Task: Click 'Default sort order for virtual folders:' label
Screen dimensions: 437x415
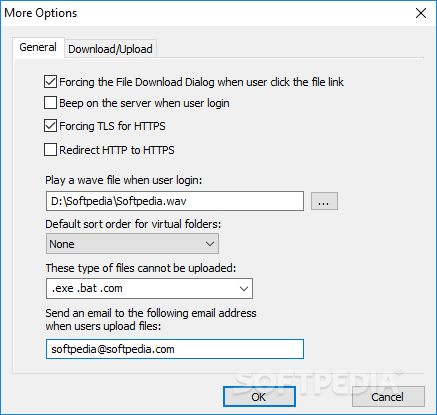Action: pyautogui.click(x=133, y=224)
